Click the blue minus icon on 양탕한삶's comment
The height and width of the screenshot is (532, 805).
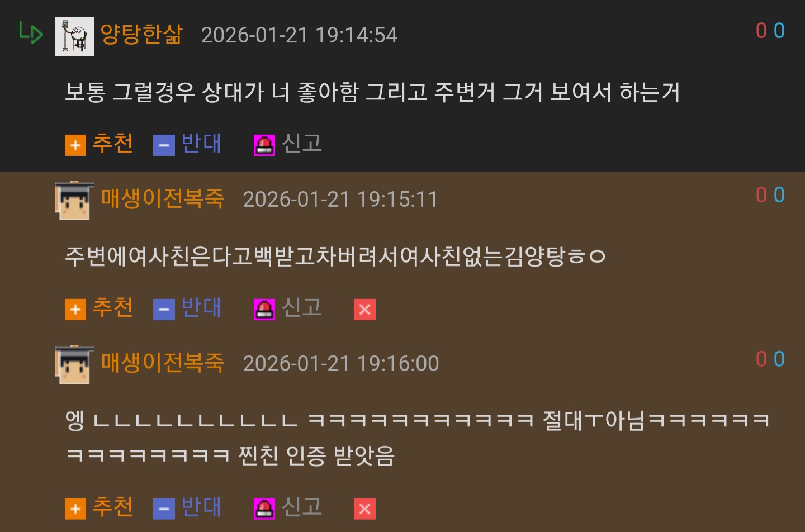tap(164, 145)
